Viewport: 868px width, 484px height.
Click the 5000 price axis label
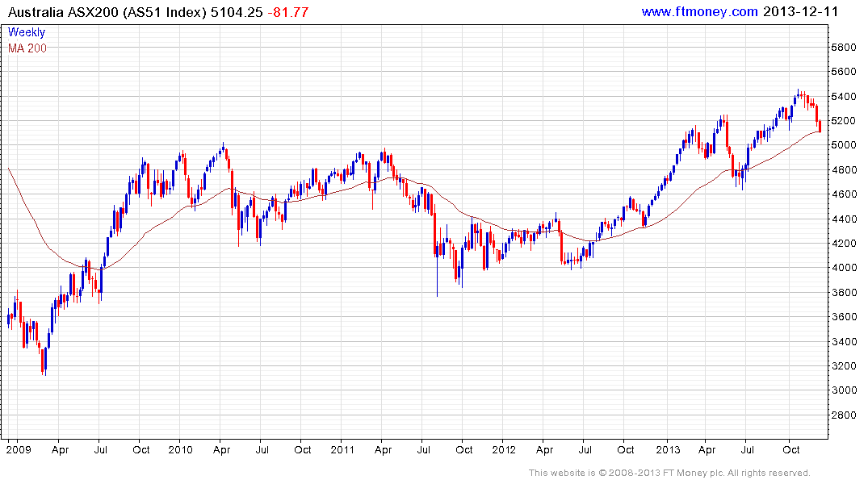click(x=843, y=145)
